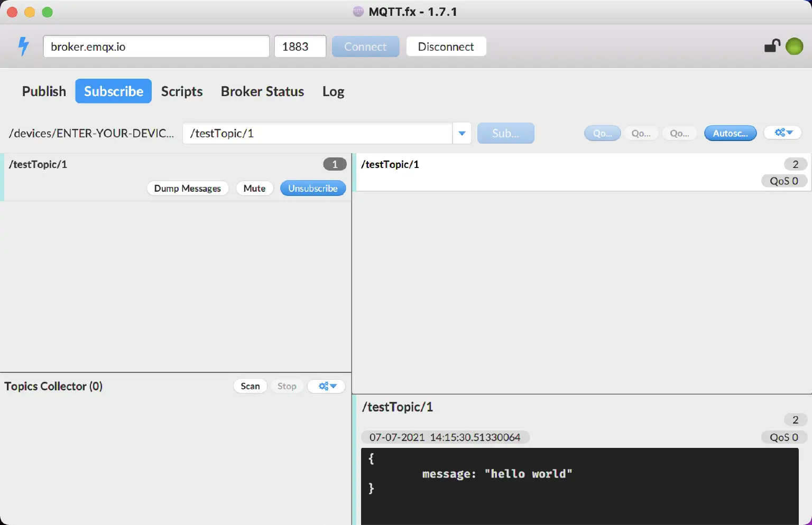Open the Broker Status tab
This screenshot has height=525, width=812.
[262, 91]
